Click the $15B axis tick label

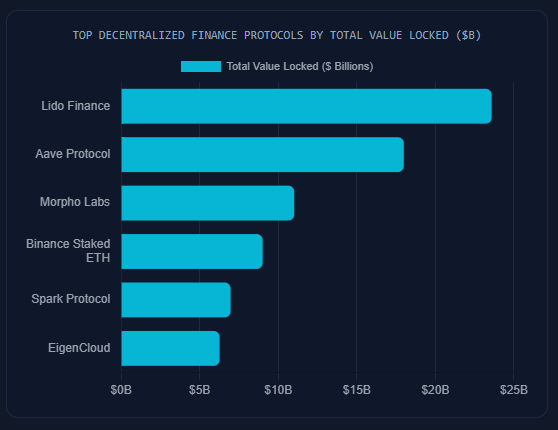coord(357,390)
